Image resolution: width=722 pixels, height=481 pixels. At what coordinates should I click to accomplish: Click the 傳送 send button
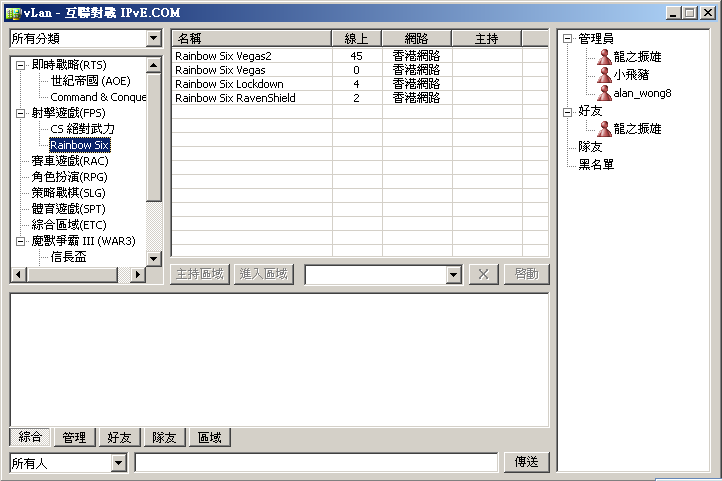coord(526,462)
